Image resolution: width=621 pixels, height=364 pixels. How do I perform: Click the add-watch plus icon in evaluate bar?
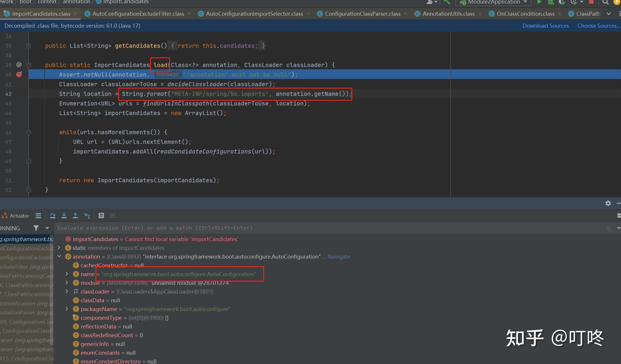coord(608,228)
